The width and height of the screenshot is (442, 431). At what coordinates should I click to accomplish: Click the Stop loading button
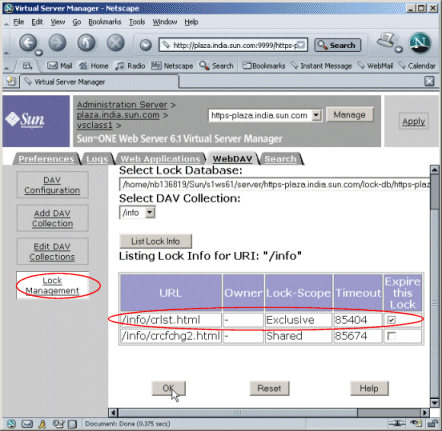pos(116,43)
